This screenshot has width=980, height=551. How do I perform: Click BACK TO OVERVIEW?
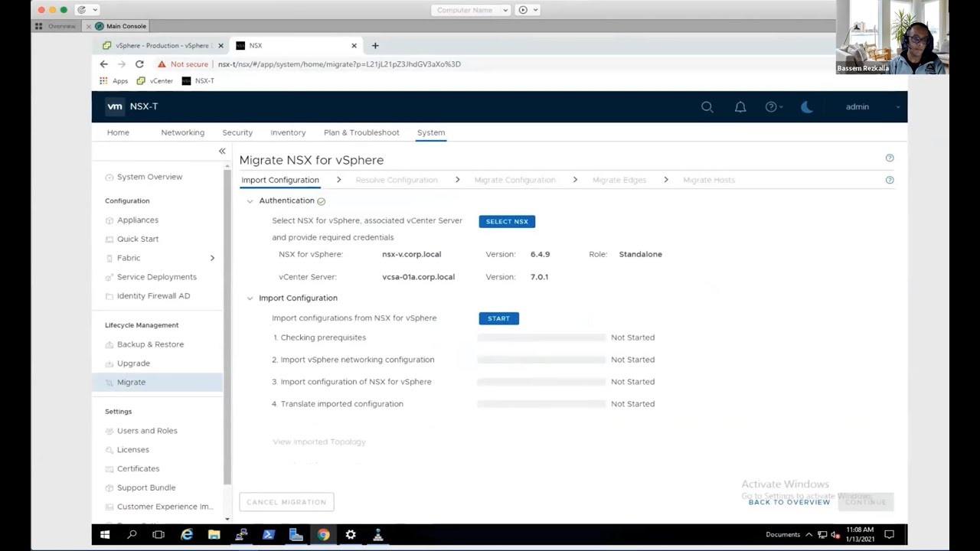(789, 502)
